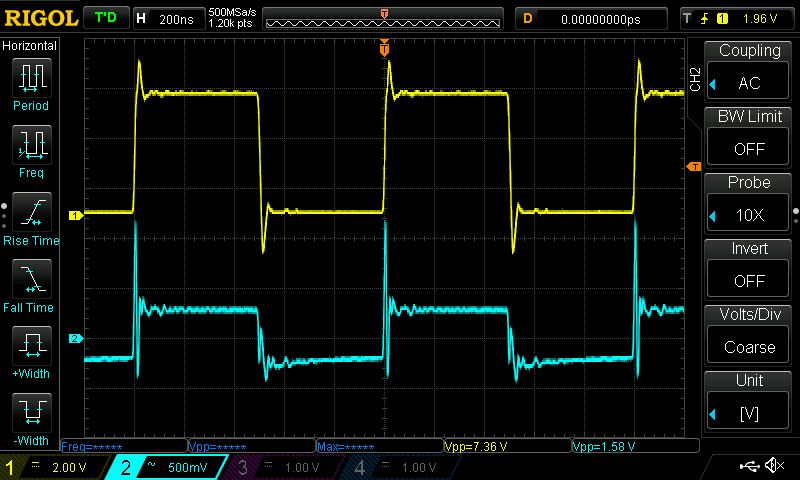Viewport: 800px width, 480px height.
Task: Select disabled channel 3 label
Action: (x=281, y=467)
